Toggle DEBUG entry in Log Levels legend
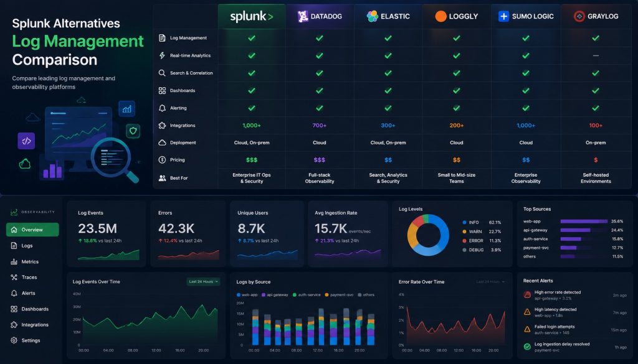This screenshot has width=638, height=364. click(482, 250)
